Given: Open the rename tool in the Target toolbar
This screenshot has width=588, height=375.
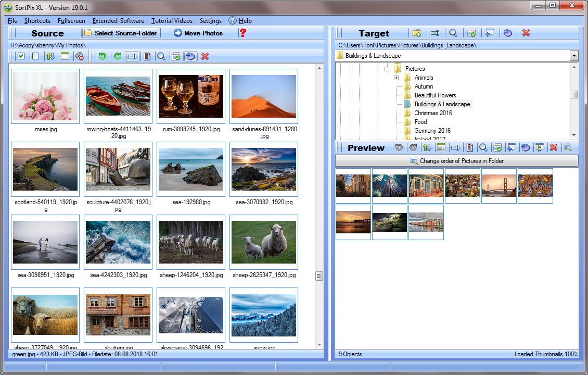Looking at the screenshot, I should click(436, 33).
